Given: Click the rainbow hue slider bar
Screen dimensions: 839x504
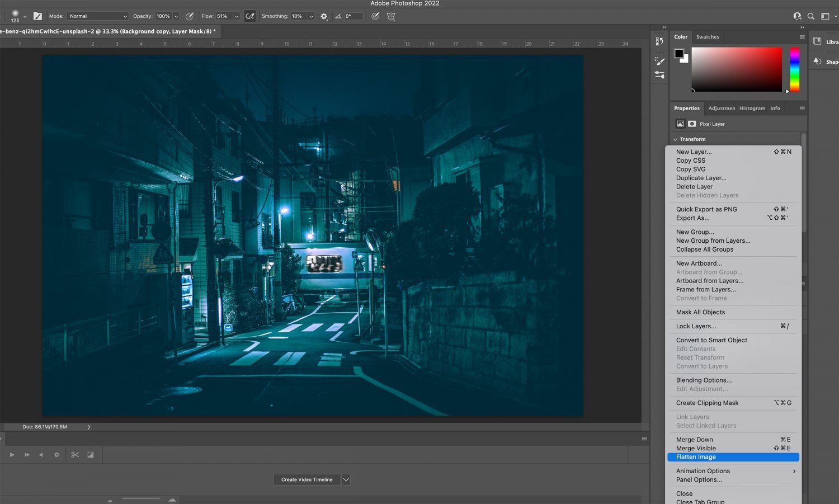Looking at the screenshot, I should (794, 69).
